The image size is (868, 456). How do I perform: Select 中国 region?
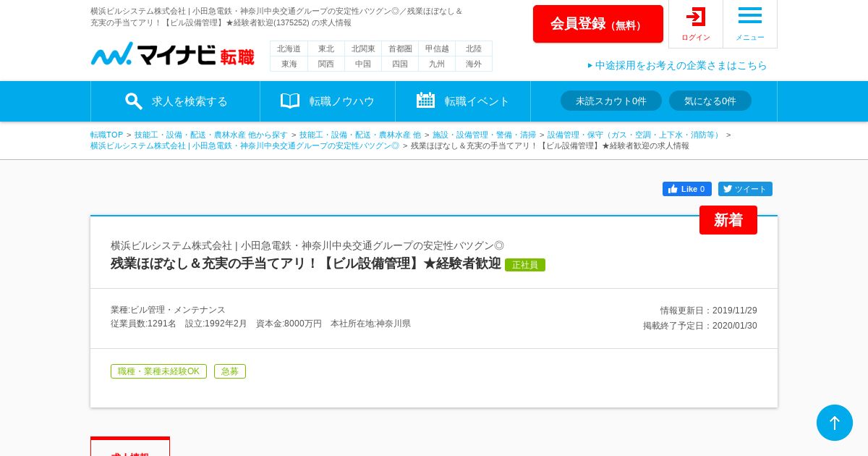point(363,64)
